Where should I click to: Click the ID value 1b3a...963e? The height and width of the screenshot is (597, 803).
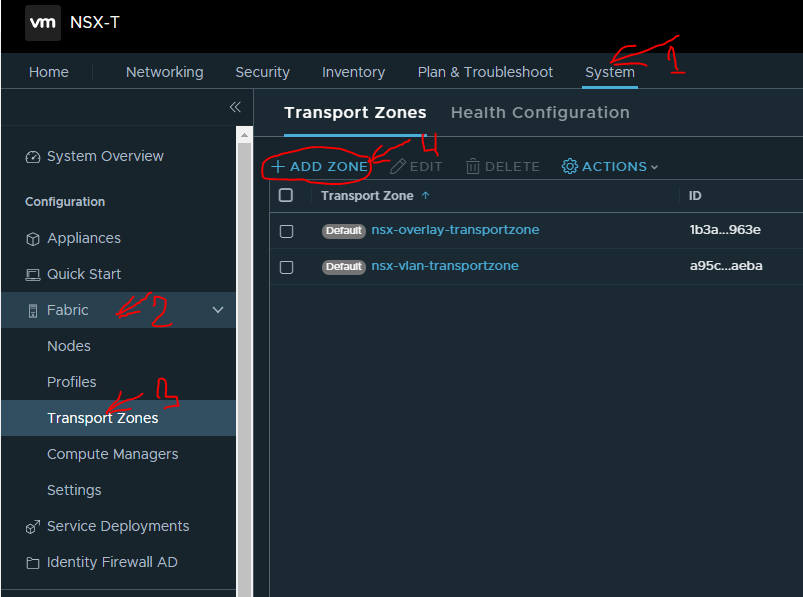(725, 230)
